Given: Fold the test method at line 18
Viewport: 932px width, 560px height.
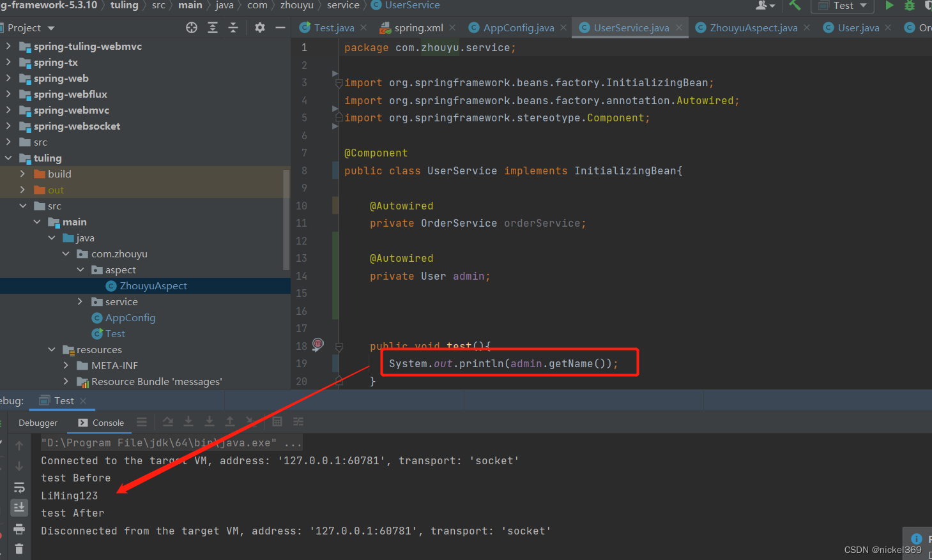Looking at the screenshot, I should point(339,347).
